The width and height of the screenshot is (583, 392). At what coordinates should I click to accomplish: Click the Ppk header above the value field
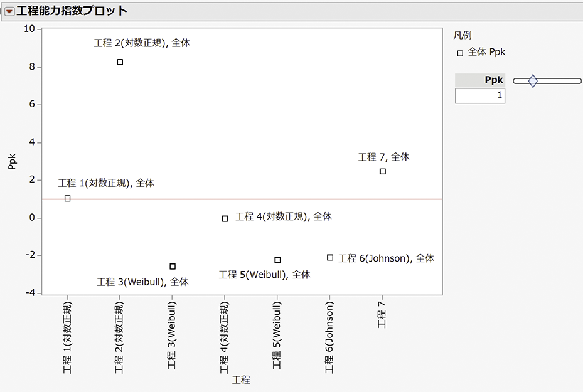click(479, 80)
